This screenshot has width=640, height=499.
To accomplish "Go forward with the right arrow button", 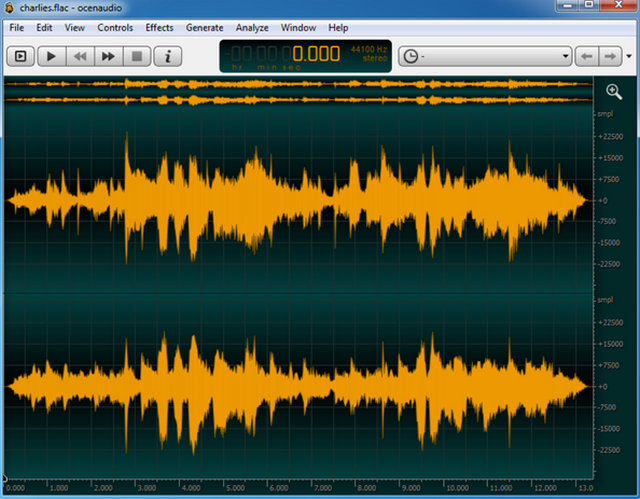I will pyautogui.click(x=610, y=56).
